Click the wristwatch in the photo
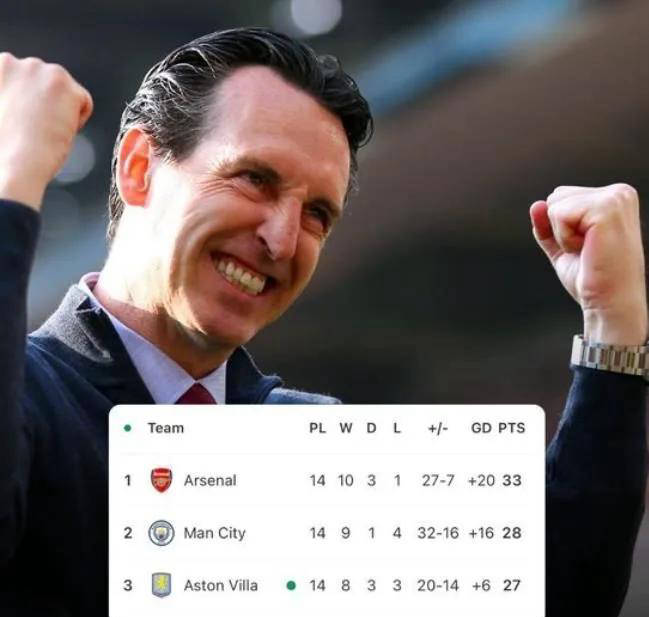The image size is (649, 617). click(610, 356)
